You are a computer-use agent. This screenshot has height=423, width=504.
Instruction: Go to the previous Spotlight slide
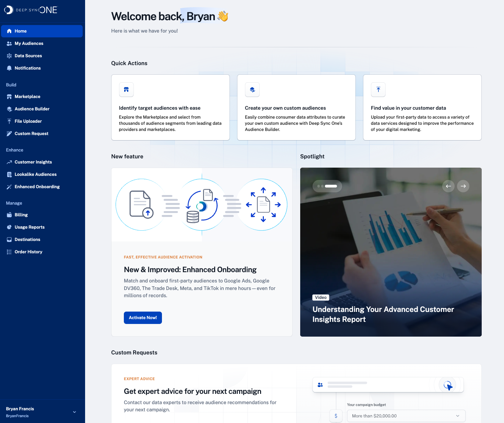pyautogui.click(x=448, y=186)
